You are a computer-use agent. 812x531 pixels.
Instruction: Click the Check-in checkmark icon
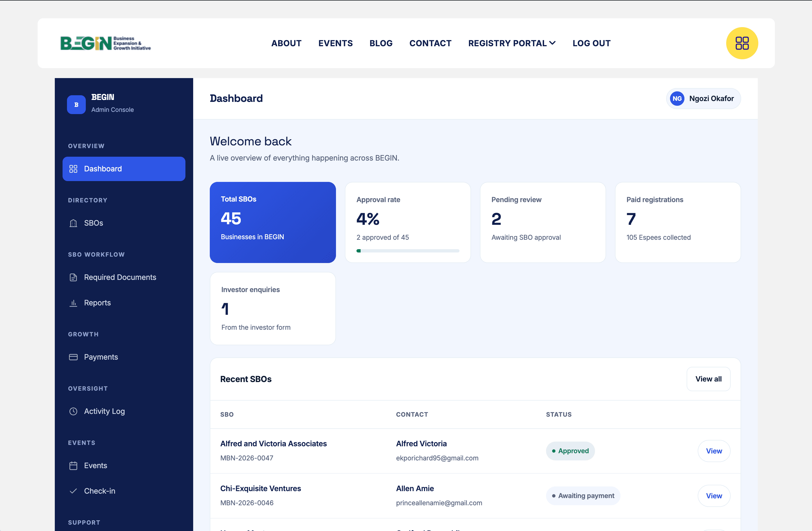point(73,491)
